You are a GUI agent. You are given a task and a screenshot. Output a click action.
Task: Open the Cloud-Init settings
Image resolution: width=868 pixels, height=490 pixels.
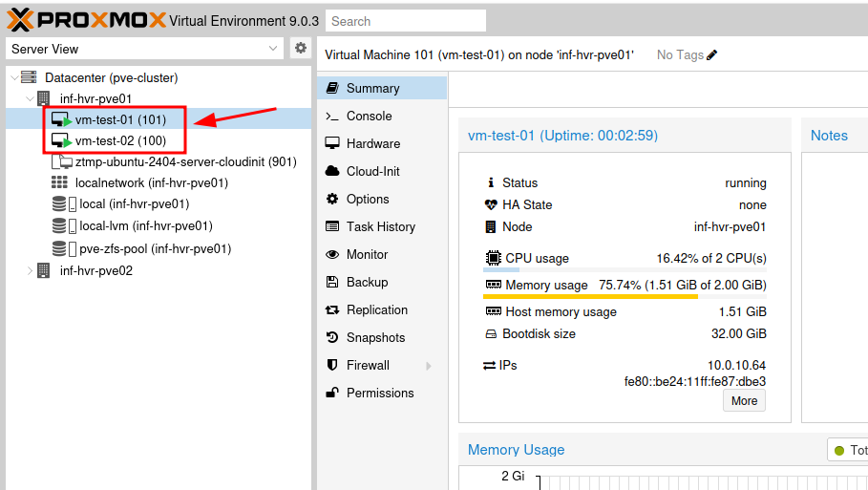coord(372,171)
